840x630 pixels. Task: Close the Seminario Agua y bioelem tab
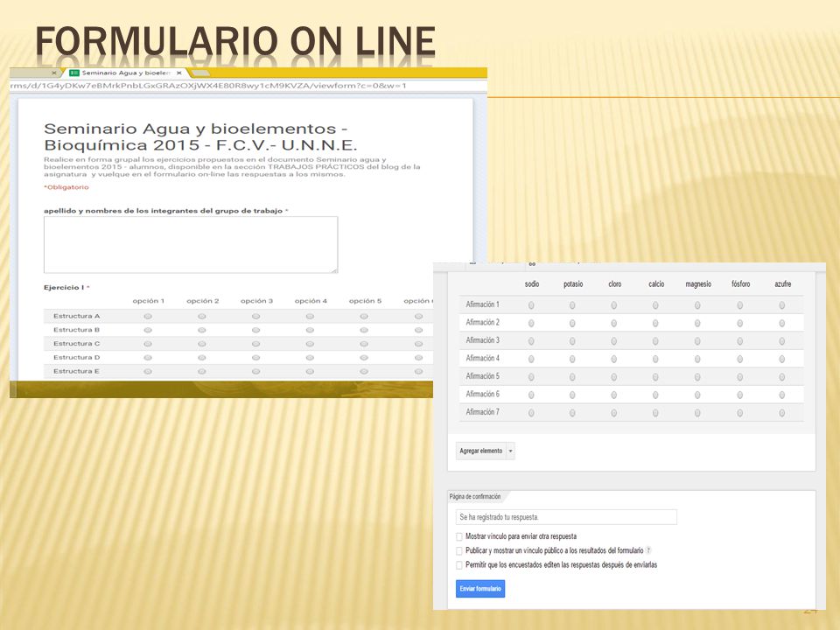(x=178, y=73)
